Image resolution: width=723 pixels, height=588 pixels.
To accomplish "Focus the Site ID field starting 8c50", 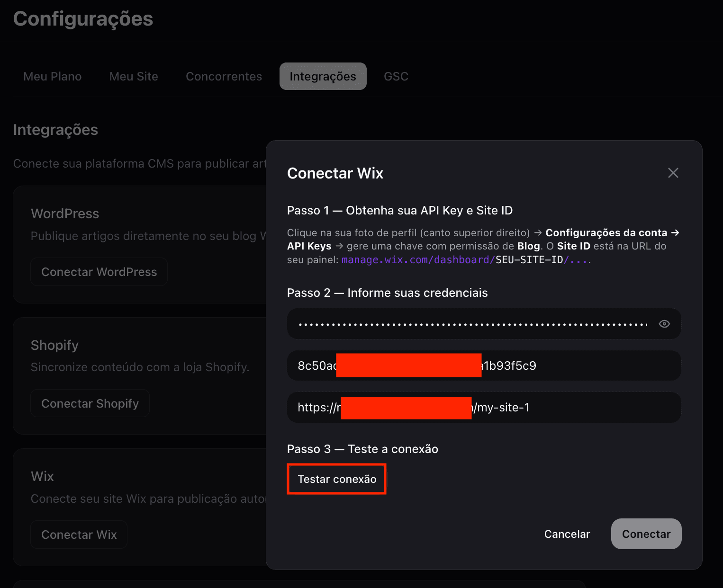I will click(x=484, y=365).
